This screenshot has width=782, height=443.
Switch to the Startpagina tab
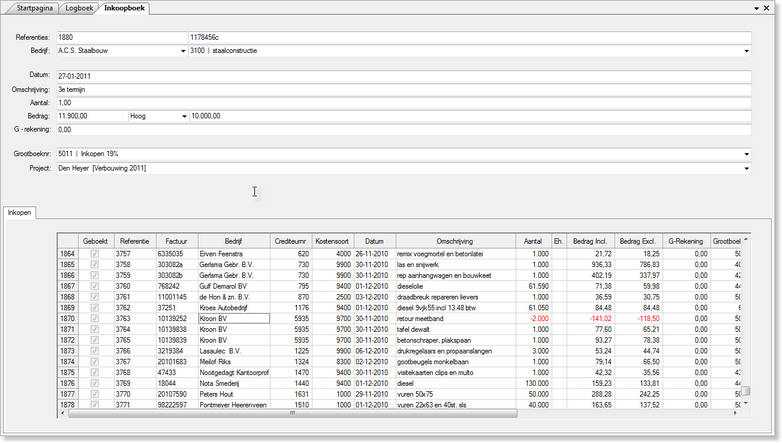[x=34, y=8]
